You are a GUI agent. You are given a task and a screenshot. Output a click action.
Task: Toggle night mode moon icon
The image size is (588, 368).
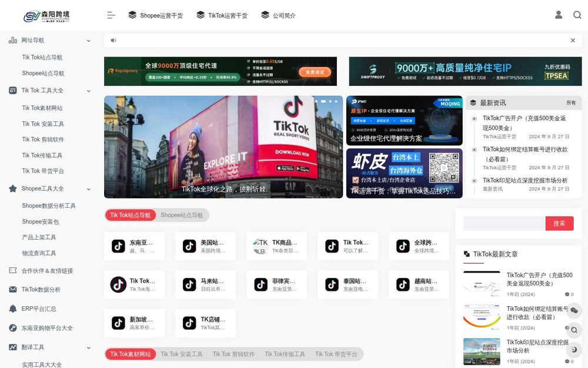click(574, 350)
